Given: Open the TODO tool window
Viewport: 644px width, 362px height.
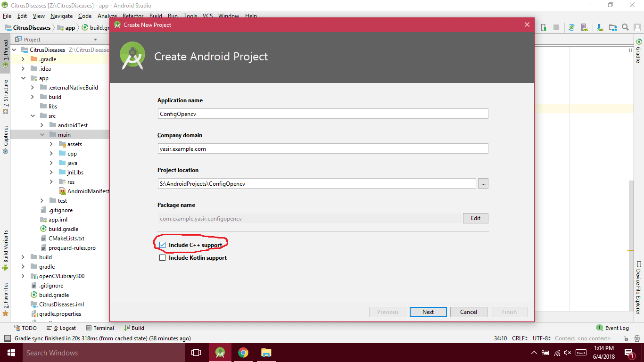Looking at the screenshot, I should tap(25, 328).
